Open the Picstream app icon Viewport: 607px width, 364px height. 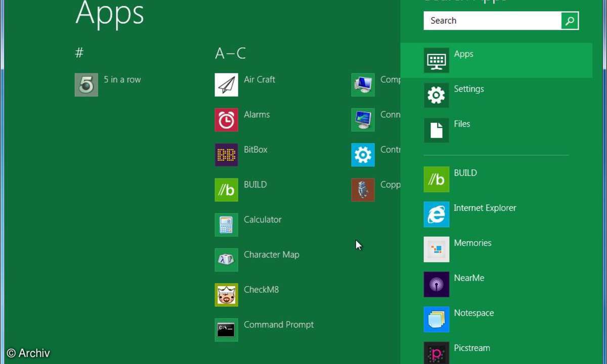click(436, 353)
